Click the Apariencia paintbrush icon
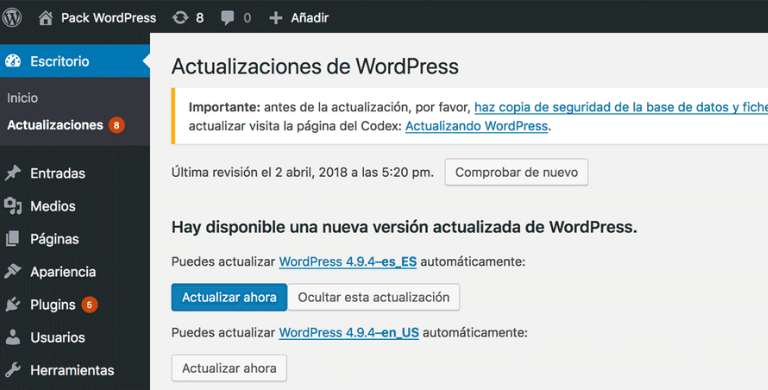 (x=13, y=271)
